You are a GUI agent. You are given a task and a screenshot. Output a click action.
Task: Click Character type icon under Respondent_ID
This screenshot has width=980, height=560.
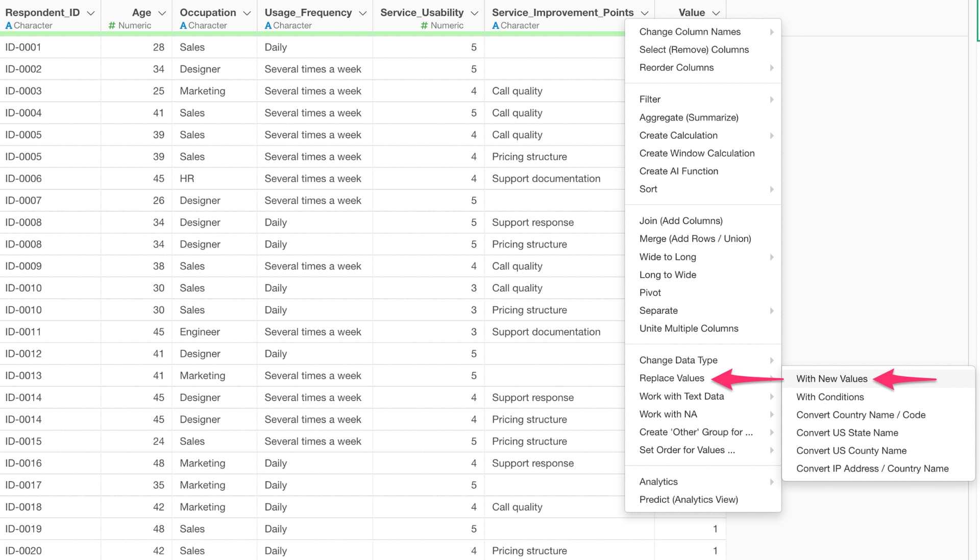point(9,26)
